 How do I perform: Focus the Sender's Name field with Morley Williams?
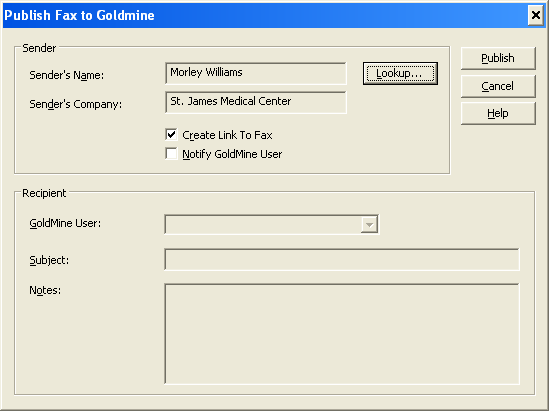click(x=256, y=73)
